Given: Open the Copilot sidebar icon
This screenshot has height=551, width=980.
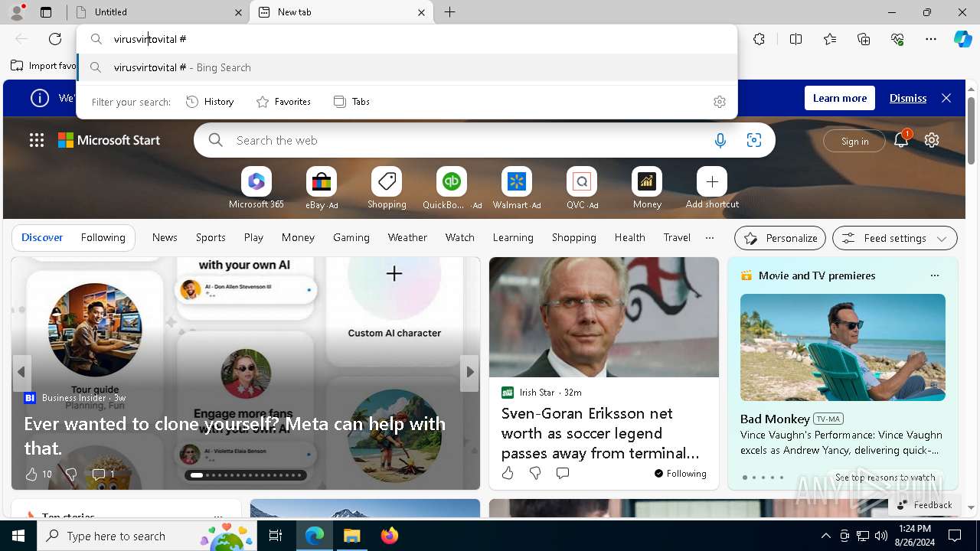Looking at the screenshot, I should (x=962, y=39).
